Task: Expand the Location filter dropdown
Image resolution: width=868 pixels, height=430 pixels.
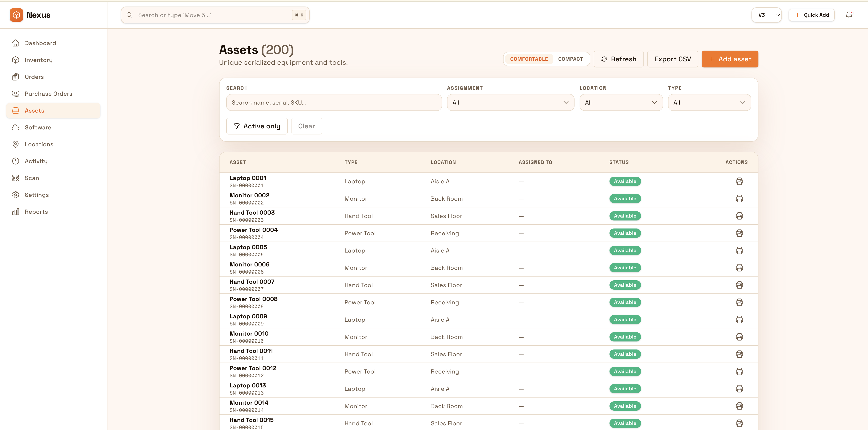Action: 621,102
